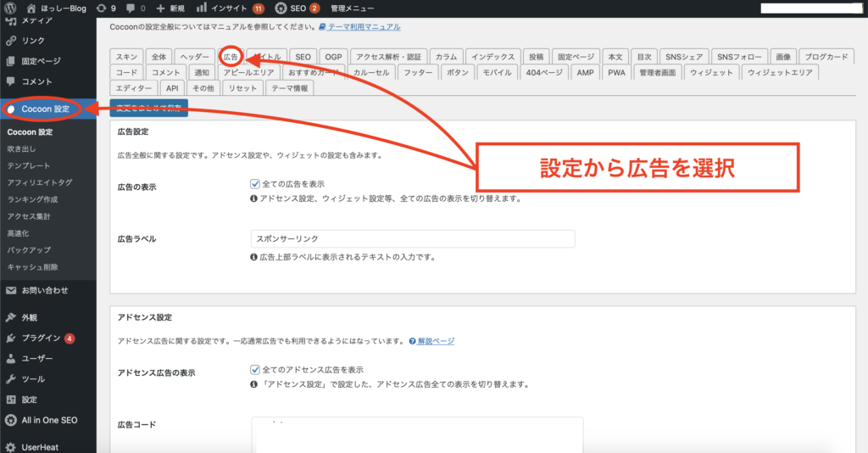The width and height of the screenshot is (868, 453).
Task: Switch to the SEO settings tab
Action: (x=303, y=57)
